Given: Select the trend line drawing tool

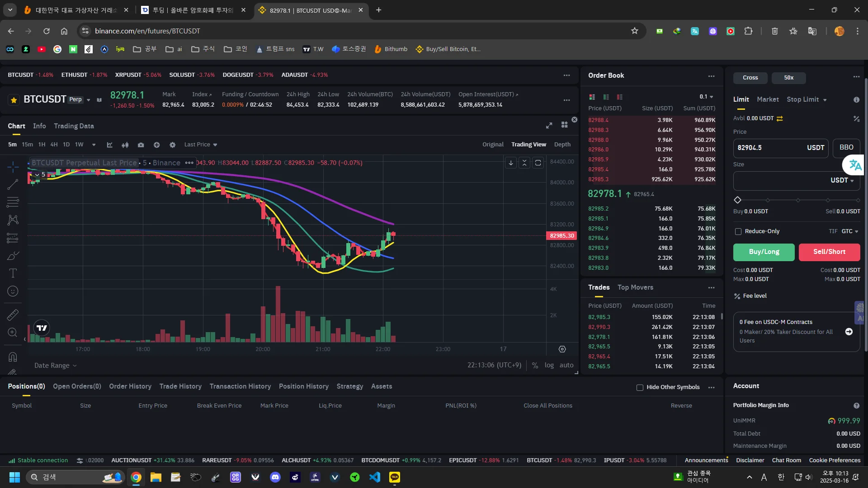Looking at the screenshot, I should pos(13,184).
